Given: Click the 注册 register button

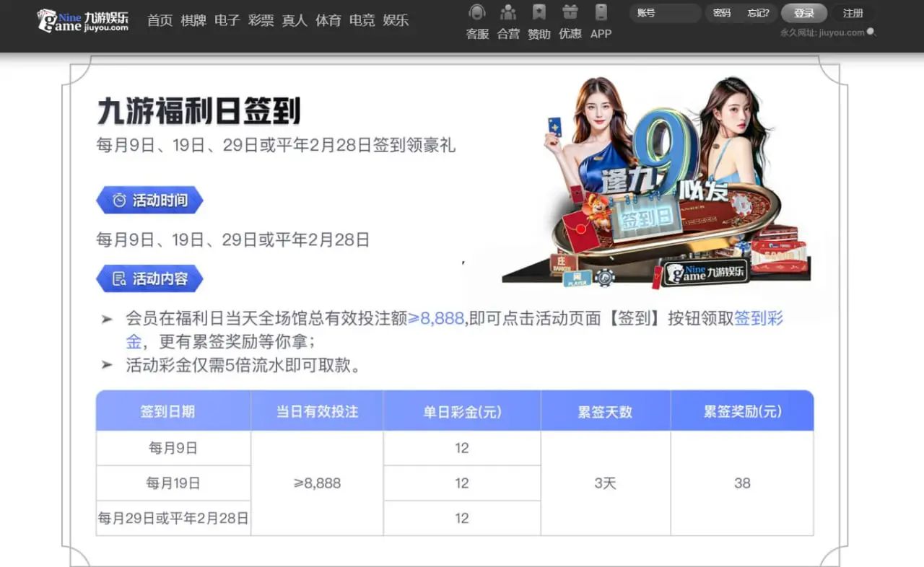Looking at the screenshot, I should [853, 13].
